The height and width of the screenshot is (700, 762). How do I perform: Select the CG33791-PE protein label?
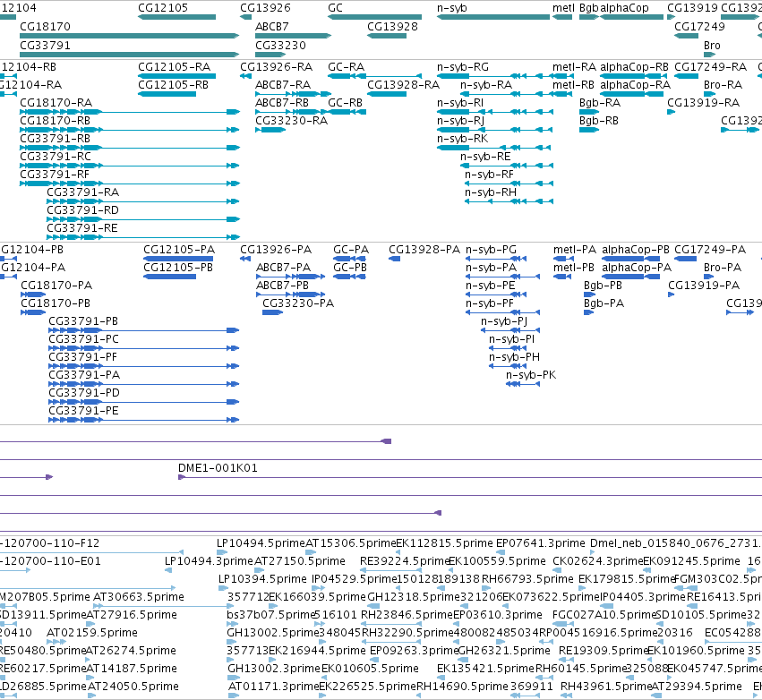tap(83, 411)
